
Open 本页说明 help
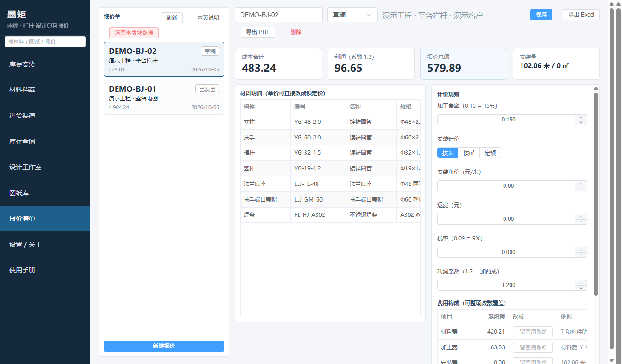(208, 18)
